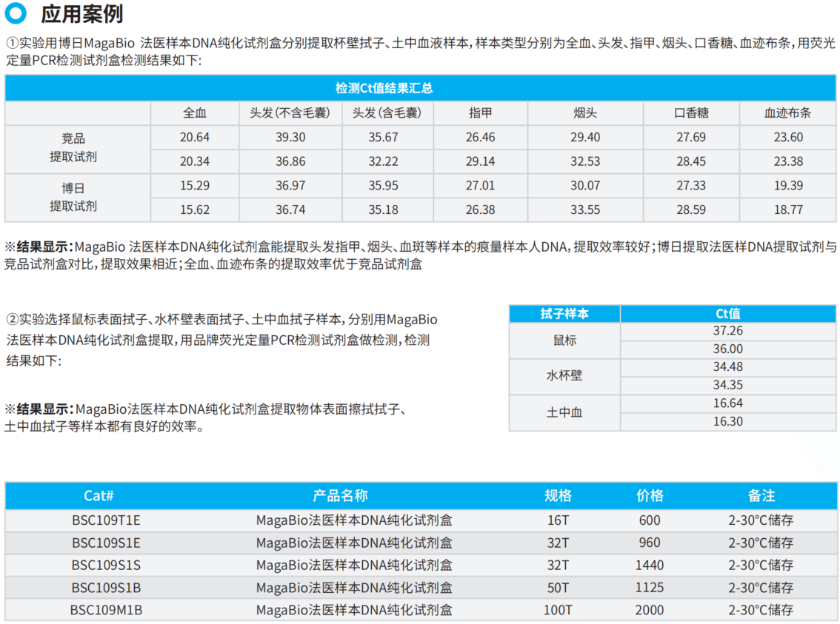Click the 价格 column header
The height and width of the screenshot is (624, 840).
tap(650, 496)
